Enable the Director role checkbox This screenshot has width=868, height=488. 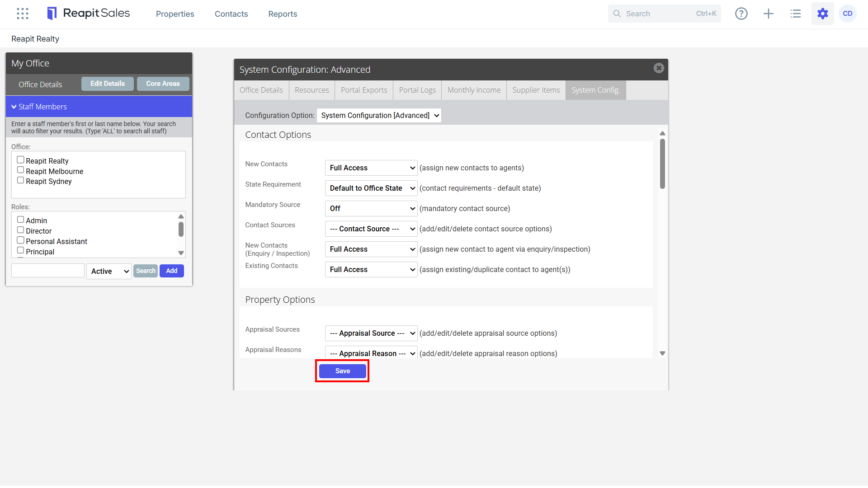[20, 230]
